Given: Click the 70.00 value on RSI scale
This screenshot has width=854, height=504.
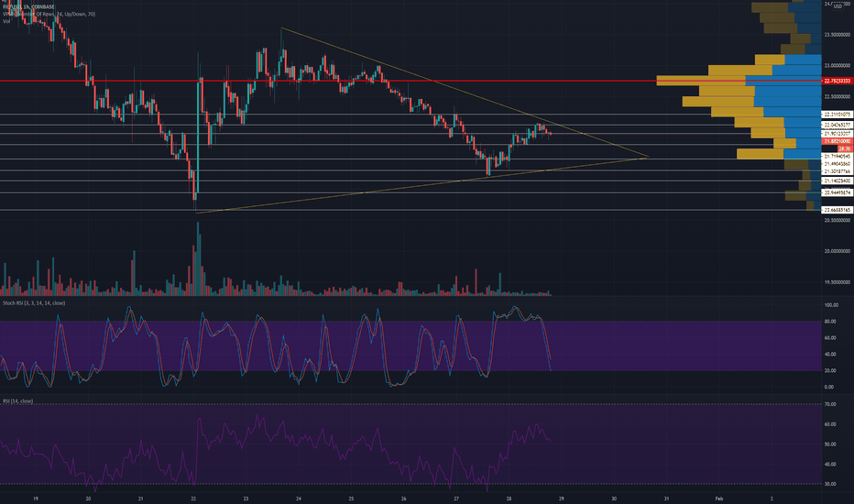Looking at the screenshot, I should 830,404.
